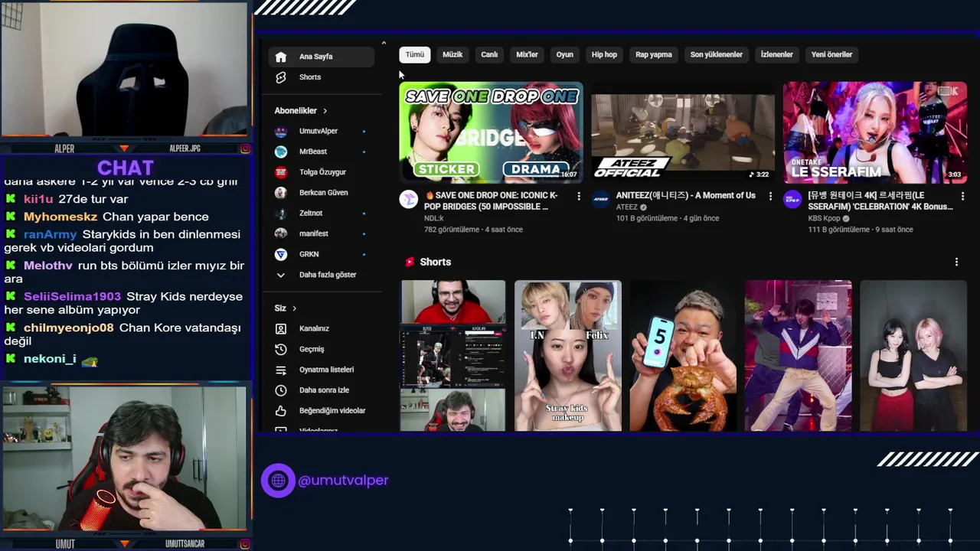Select the Rap yapma filter chip
This screenshot has width=980, height=551.
(654, 54)
